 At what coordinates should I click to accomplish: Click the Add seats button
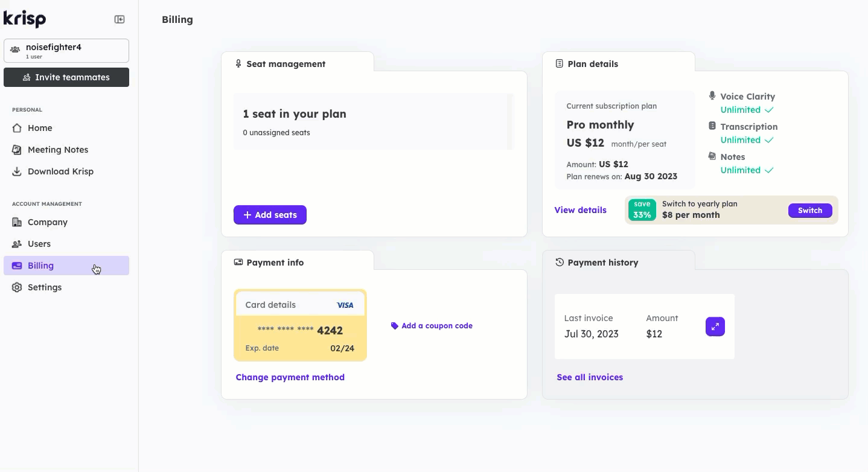click(x=270, y=215)
